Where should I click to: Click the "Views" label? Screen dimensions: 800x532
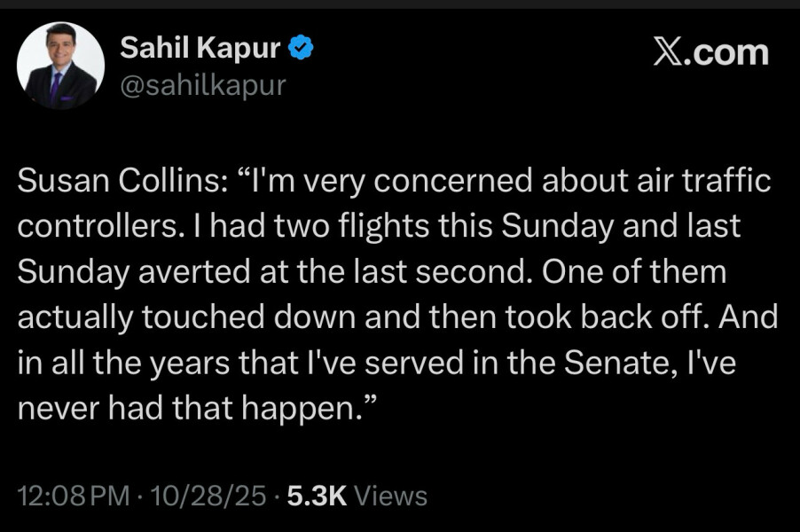(390, 496)
